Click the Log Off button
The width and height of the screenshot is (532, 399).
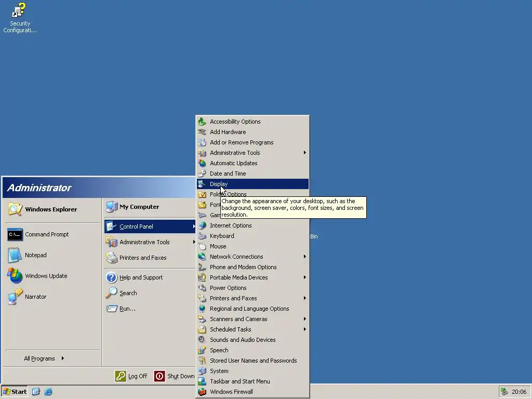coord(131,376)
